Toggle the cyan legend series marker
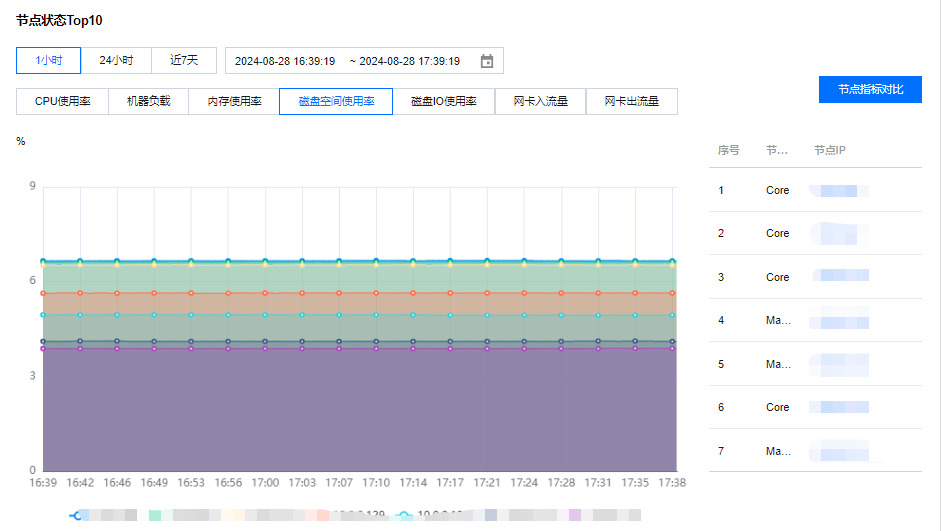 (x=404, y=515)
